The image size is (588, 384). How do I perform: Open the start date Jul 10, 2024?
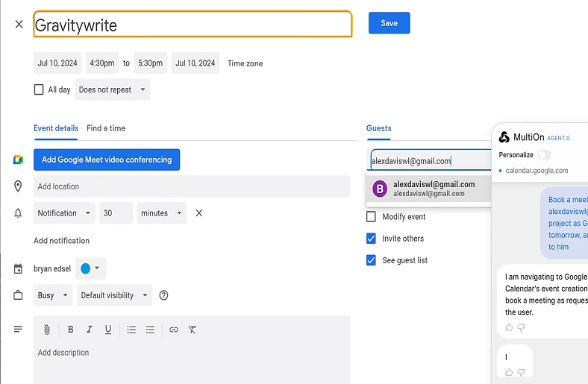[57, 63]
